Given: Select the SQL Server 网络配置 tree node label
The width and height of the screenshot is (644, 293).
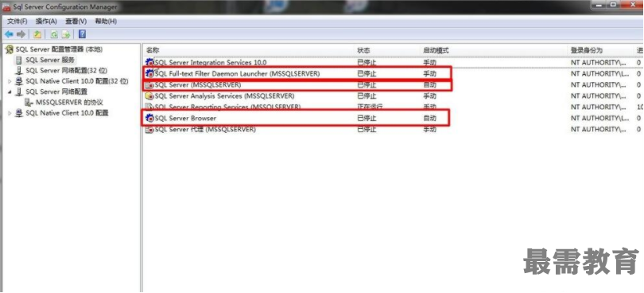Looking at the screenshot, I should tap(56, 92).
